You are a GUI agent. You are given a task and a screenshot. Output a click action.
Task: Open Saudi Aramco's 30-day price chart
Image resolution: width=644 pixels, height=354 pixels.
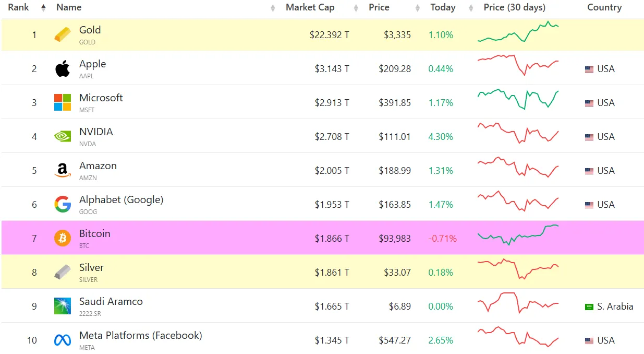[518, 303]
